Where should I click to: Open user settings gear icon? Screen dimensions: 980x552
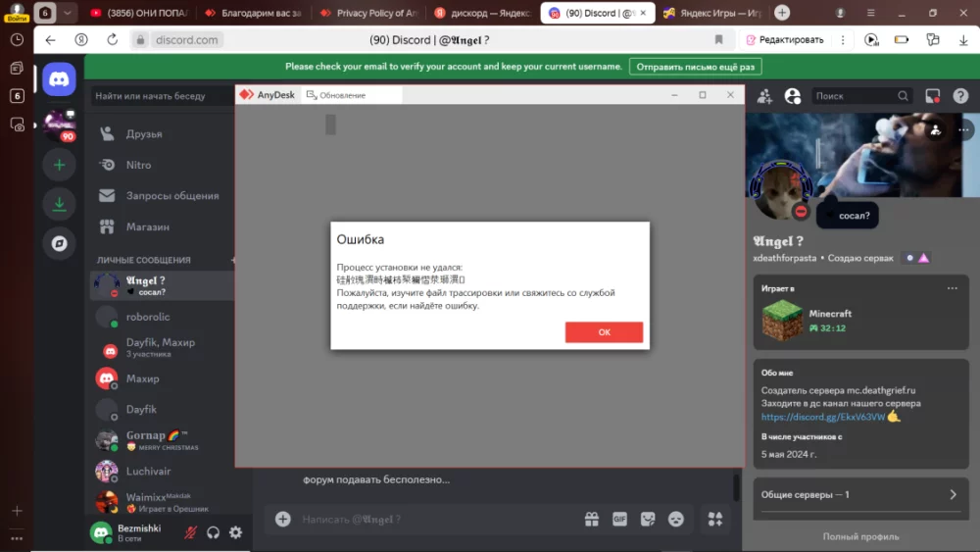point(235,532)
